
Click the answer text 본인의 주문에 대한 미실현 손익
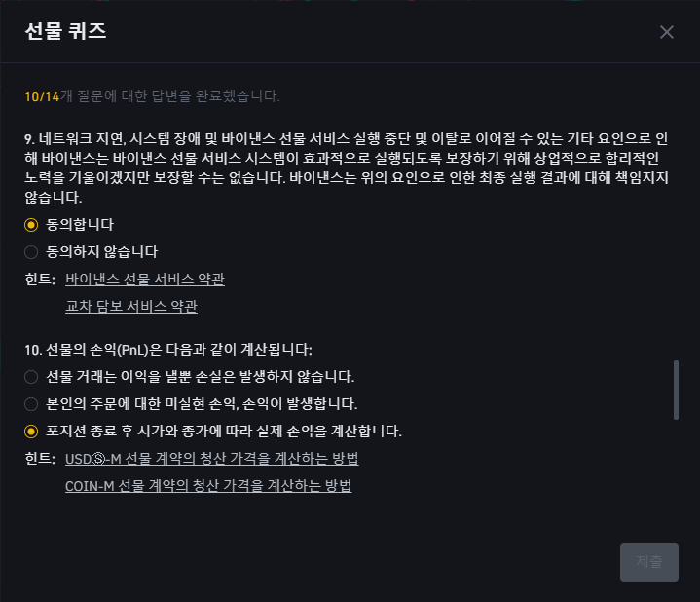pos(202,404)
